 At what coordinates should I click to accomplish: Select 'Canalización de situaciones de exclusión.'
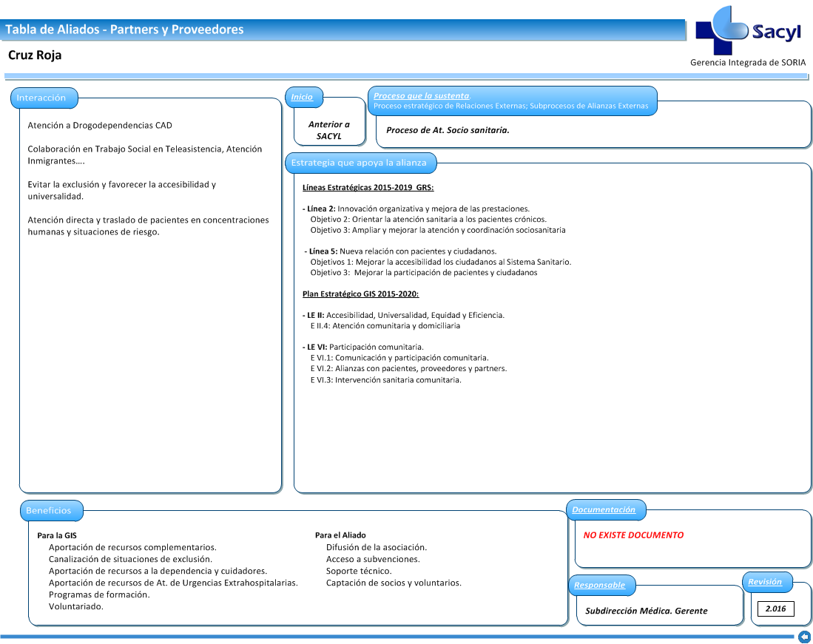(131, 560)
